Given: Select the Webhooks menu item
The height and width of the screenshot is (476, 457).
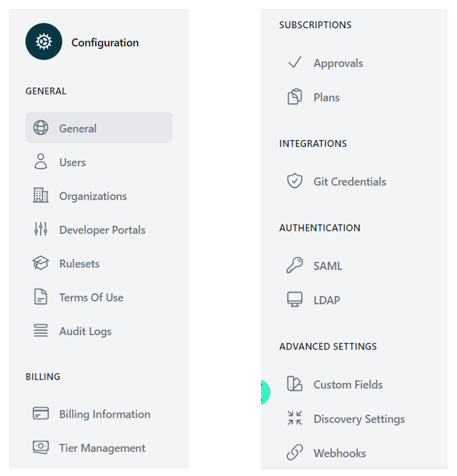Looking at the screenshot, I should (339, 453).
